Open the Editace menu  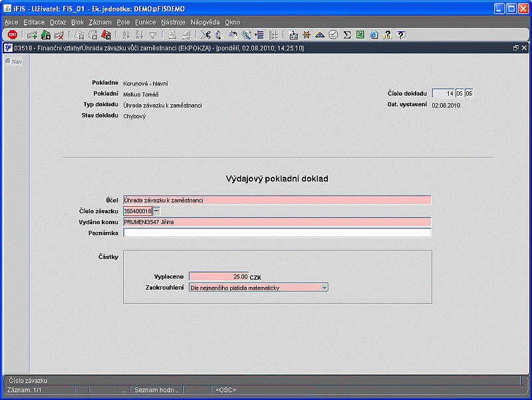tap(34, 23)
